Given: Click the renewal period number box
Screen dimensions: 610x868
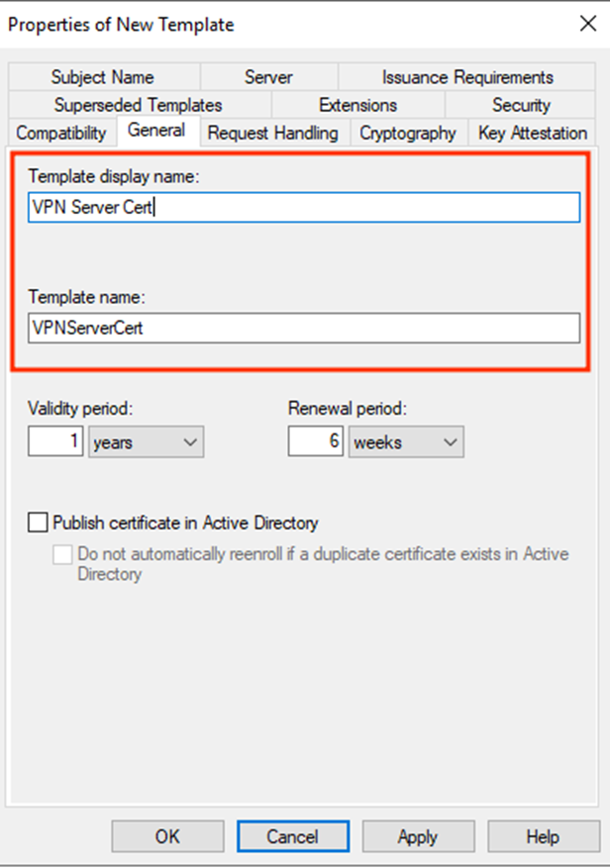Looking at the screenshot, I should 315,441.
